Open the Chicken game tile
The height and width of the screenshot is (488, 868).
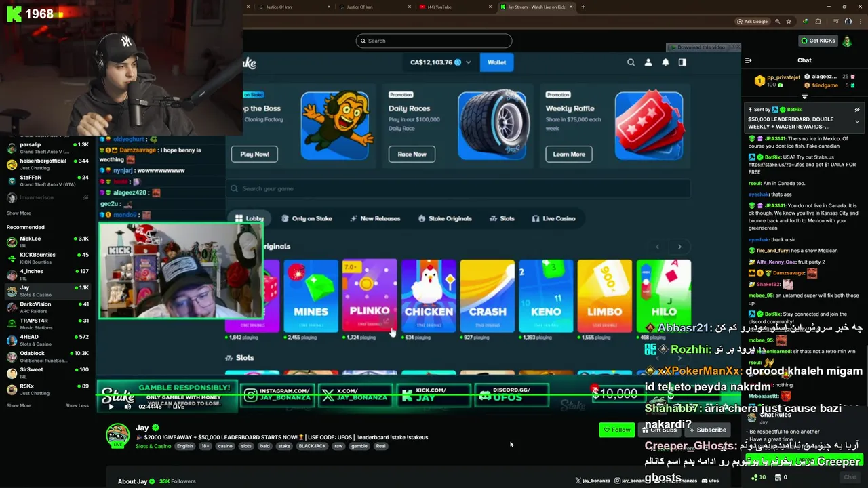[x=429, y=296]
